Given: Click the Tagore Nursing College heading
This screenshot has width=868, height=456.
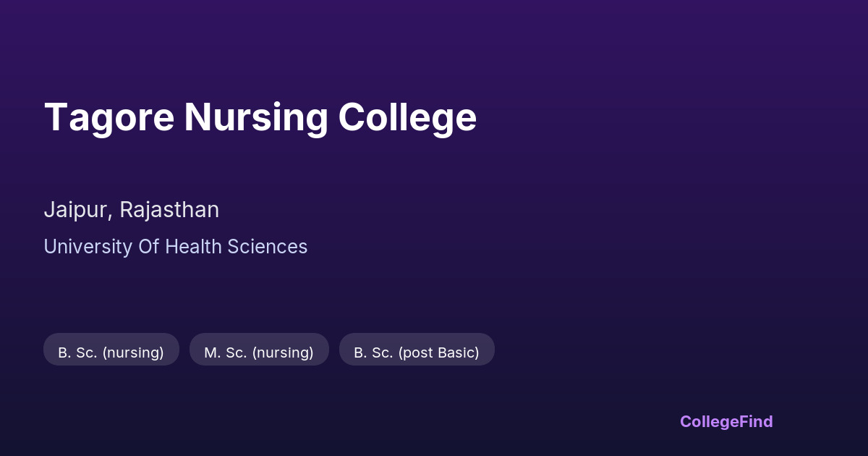Looking at the screenshot, I should [x=260, y=117].
